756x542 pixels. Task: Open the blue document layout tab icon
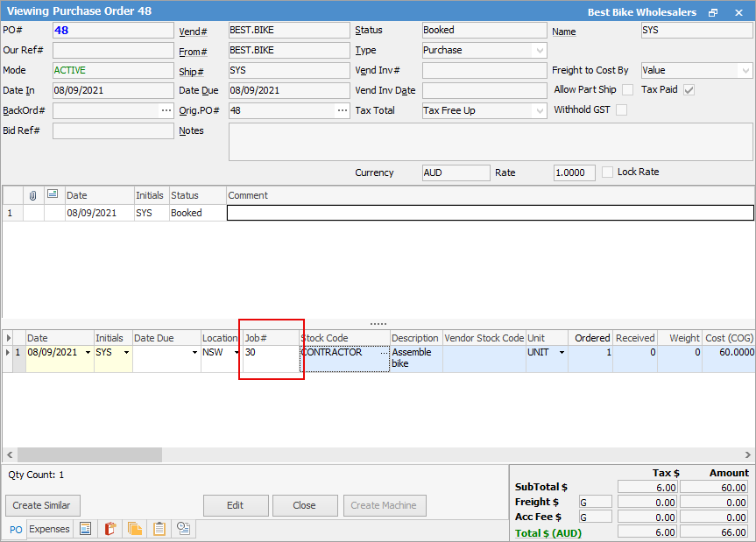[x=86, y=529]
